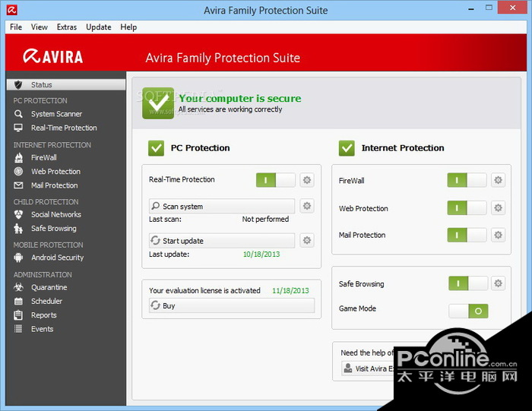Open Real-Time Protection settings gear
This screenshot has width=532, height=411.
307,180
